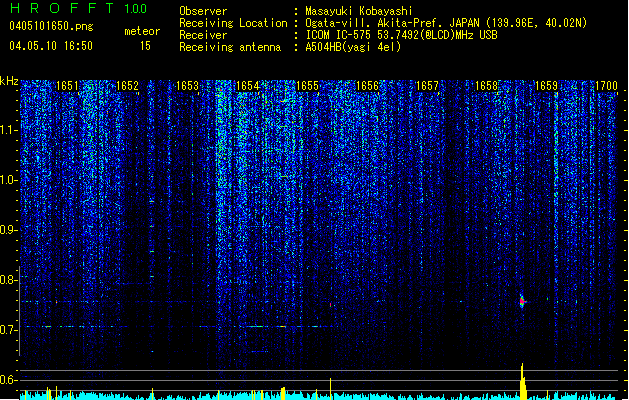Click the 1.0 kHz axis label

(9, 181)
